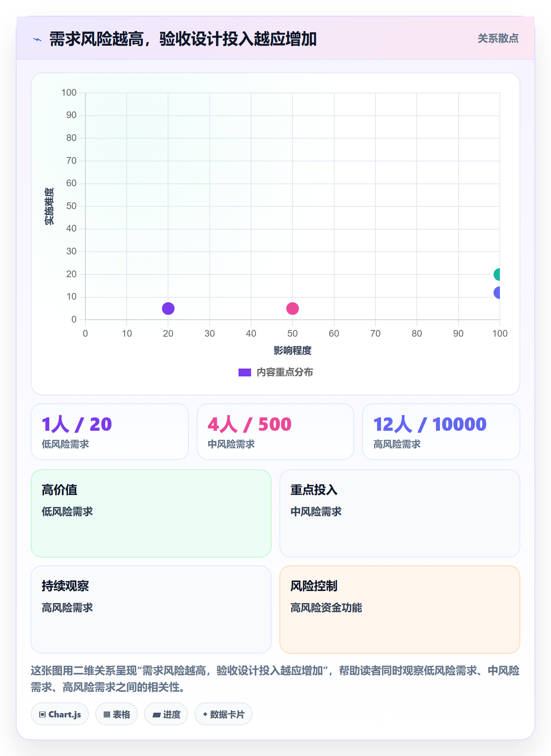Click the main title 需求风险越高，验收设计投入越应增加
This screenshot has height=756, width=551.
click(183, 39)
